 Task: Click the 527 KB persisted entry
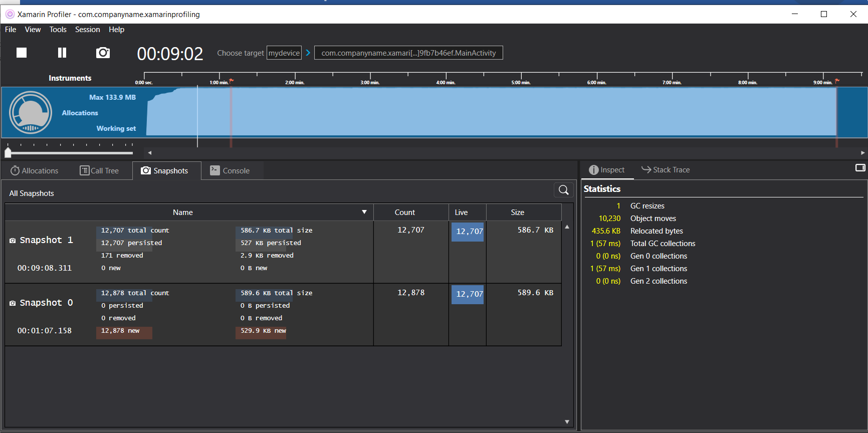271,243
